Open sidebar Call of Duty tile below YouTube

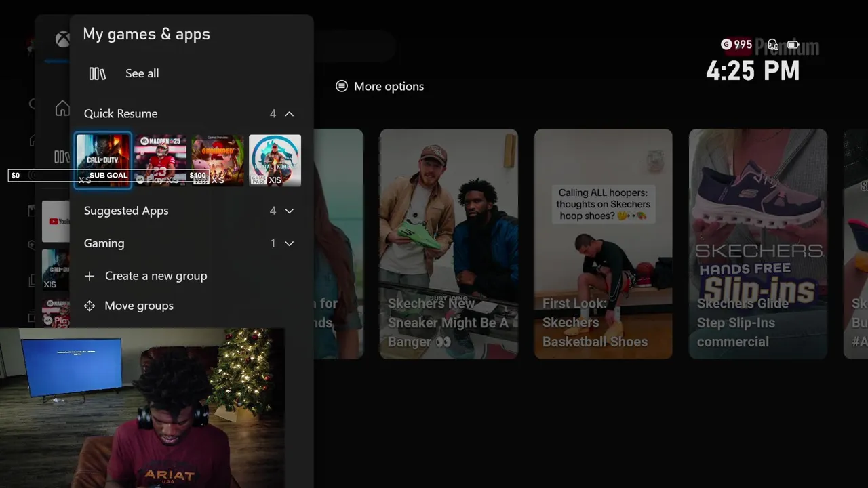pos(56,270)
